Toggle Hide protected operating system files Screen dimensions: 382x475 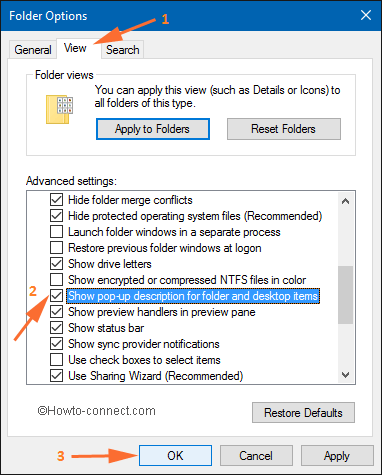coord(56,216)
